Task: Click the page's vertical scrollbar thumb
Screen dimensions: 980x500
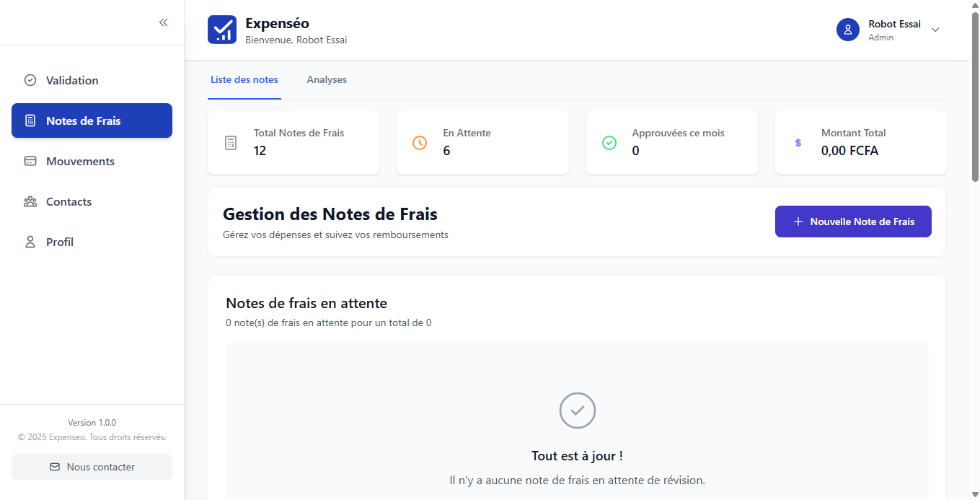Action: tap(975, 97)
